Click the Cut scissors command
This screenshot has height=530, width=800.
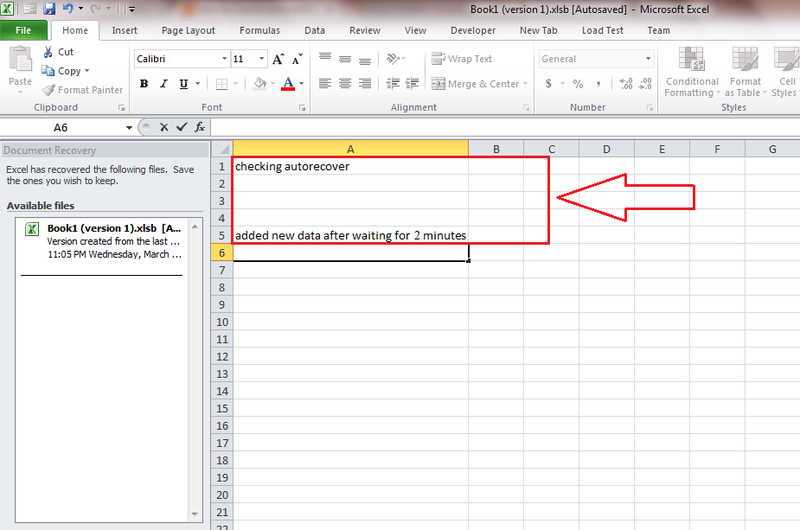pyautogui.click(x=58, y=52)
